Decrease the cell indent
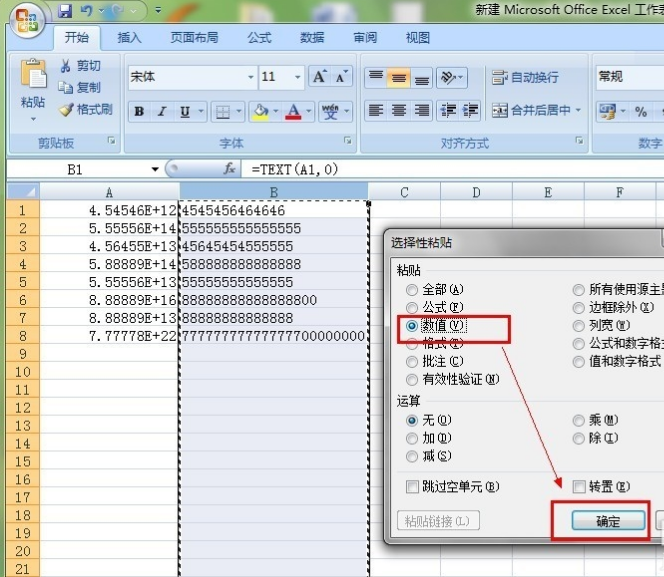This screenshot has height=577, width=664. 448,111
